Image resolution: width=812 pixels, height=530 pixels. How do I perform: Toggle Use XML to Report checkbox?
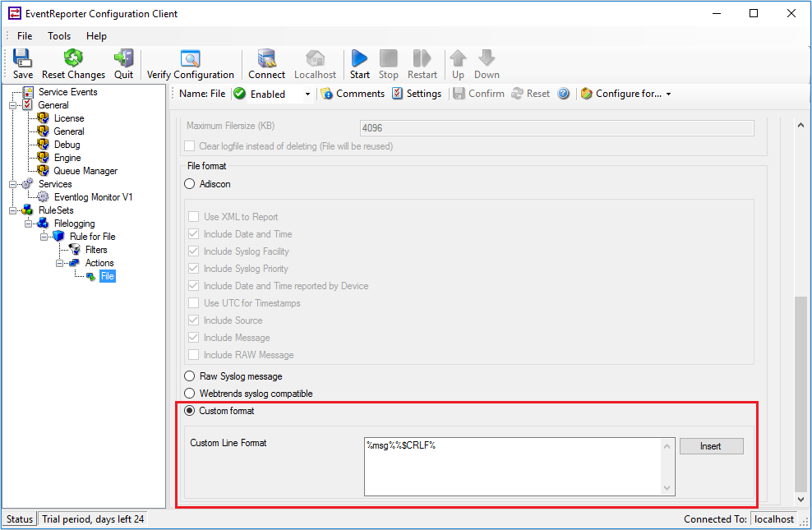point(194,216)
